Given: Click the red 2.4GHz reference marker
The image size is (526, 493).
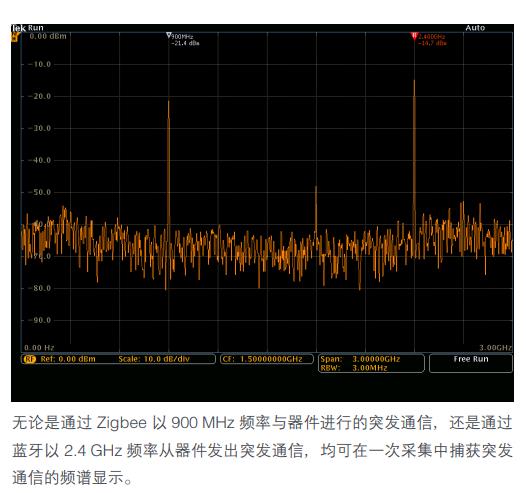Looking at the screenshot, I should coord(414,36).
